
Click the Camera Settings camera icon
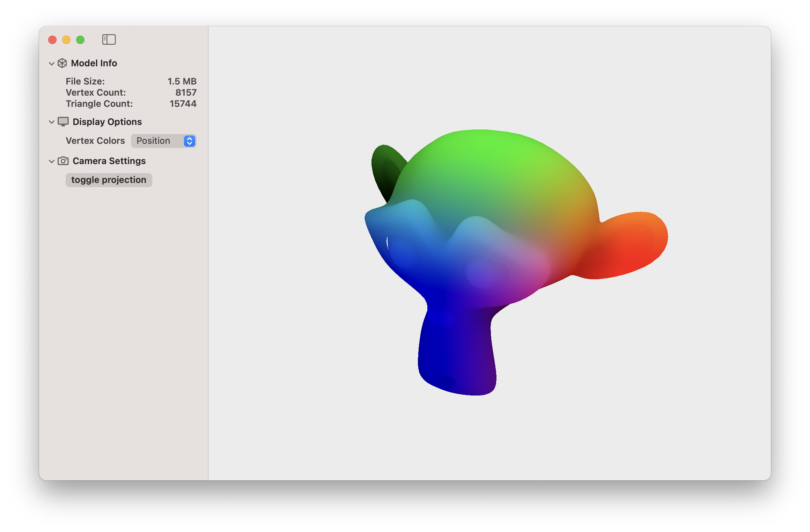pyautogui.click(x=63, y=161)
